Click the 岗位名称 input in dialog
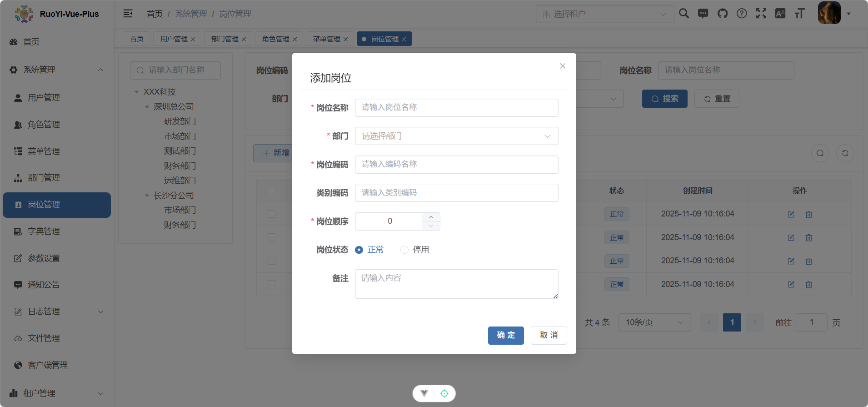 pyautogui.click(x=456, y=108)
